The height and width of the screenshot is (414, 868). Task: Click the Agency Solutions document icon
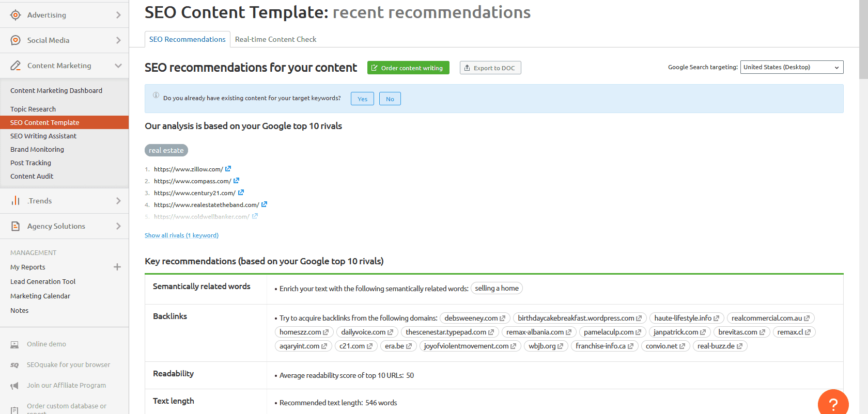[x=16, y=226]
